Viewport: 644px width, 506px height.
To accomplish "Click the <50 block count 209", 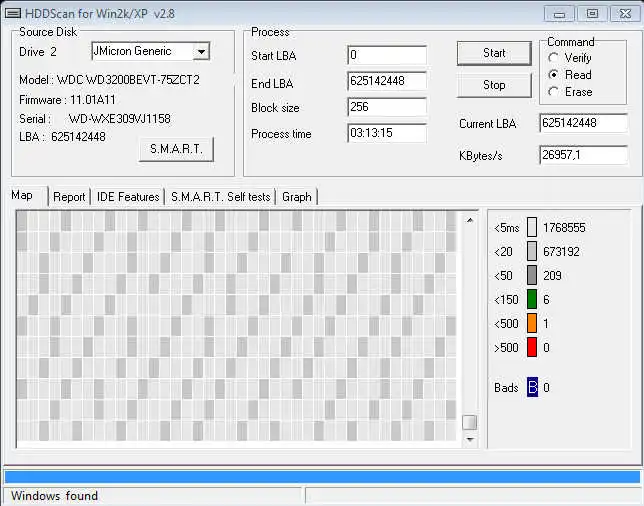I will 552,276.
